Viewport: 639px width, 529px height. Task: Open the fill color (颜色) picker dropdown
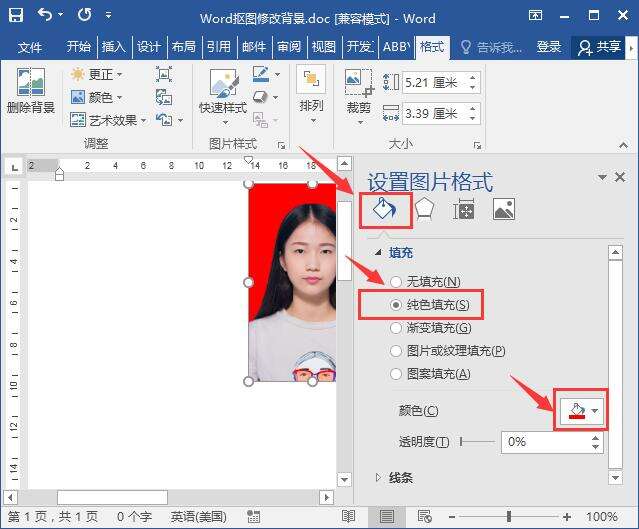(582, 410)
